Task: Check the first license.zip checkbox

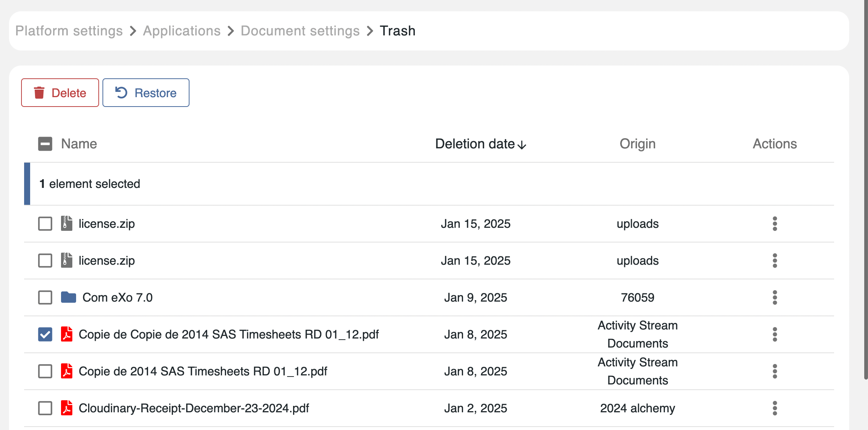Action: 45,224
